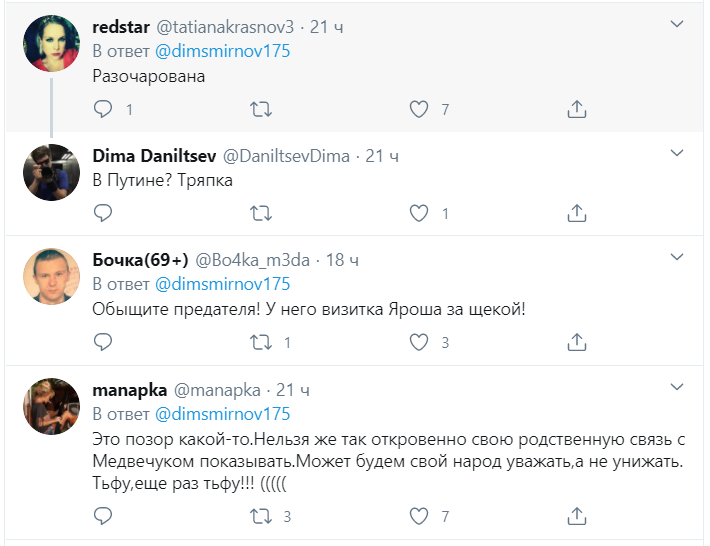Retweet Dima Daniltsev's "Тряпка" tweet
710x546 pixels.
pyautogui.click(x=260, y=213)
